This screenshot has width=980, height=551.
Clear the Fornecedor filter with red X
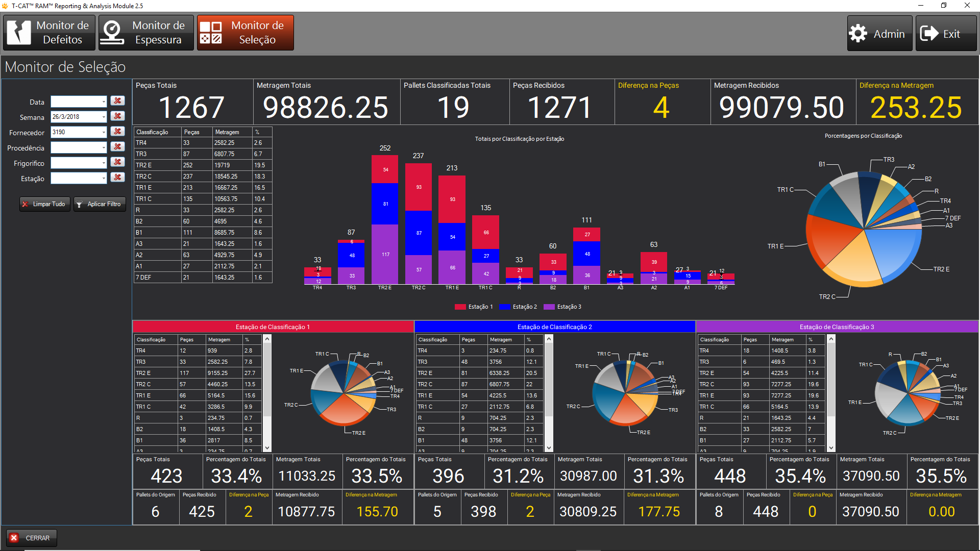pyautogui.click(x=118, y=132)
